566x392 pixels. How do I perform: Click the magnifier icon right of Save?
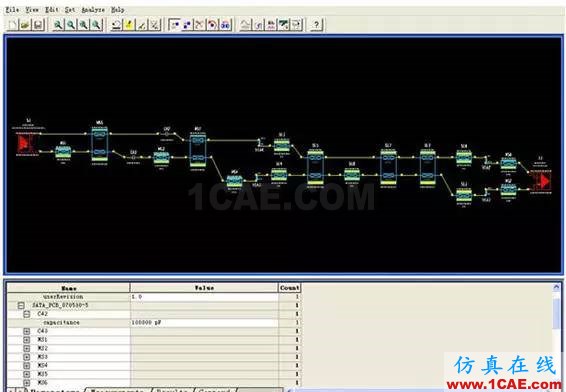point(58,25)
